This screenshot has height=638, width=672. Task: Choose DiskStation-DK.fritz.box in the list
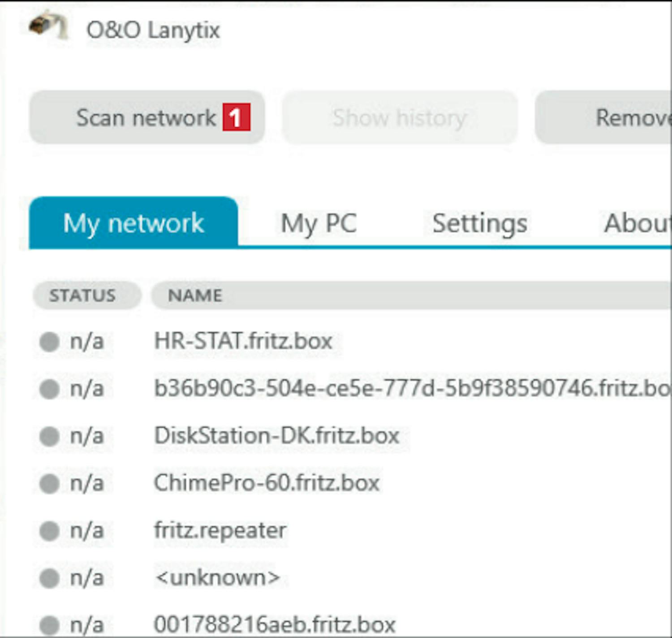(x=276, y=436)
